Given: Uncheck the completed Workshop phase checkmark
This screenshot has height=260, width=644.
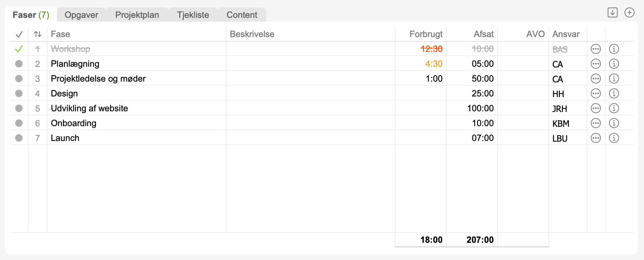Looking at the screenshot, I should pyautogui.click(x=19, y=49).
